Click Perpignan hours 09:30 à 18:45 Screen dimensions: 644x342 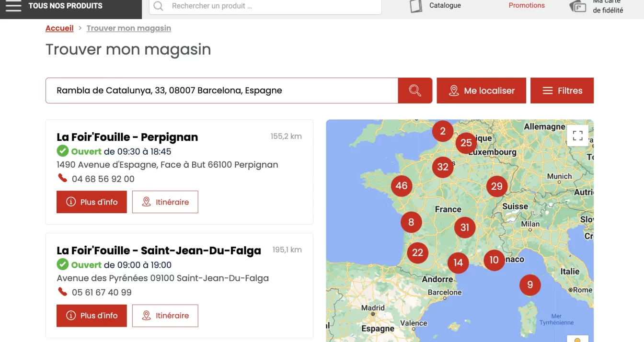[x=138, y=151]
